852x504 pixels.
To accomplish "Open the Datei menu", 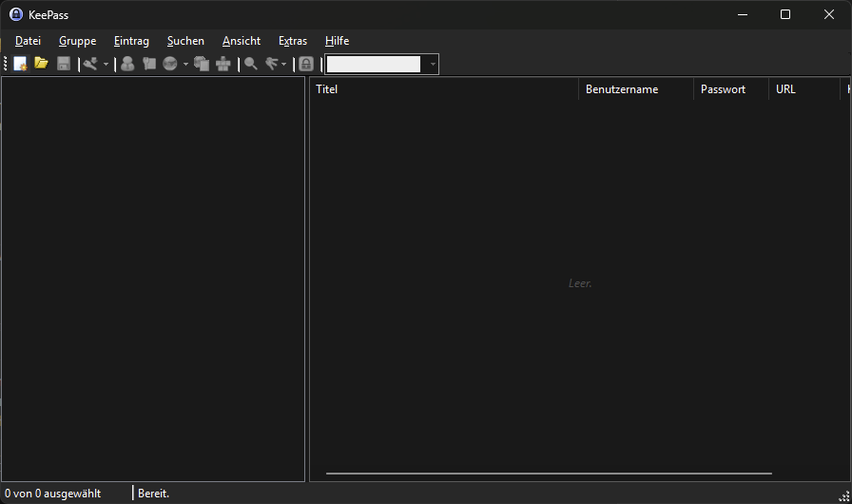I will coord(28,41).
